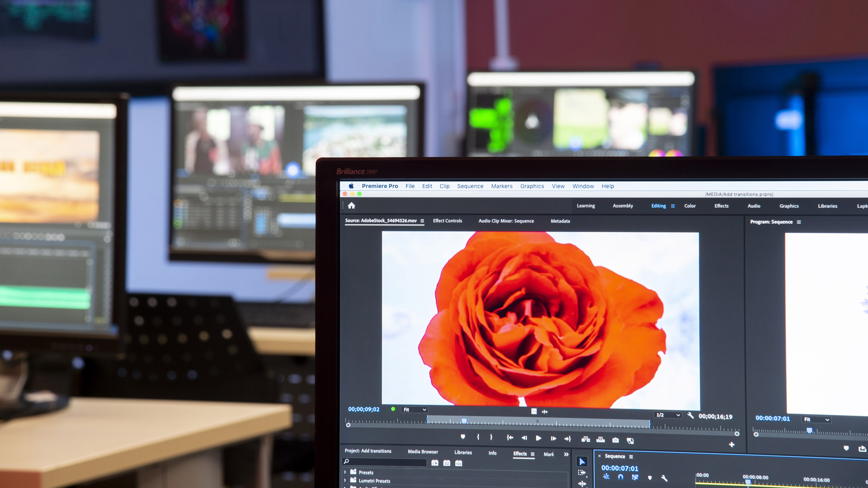
Task: Open the Source panel menu
Action: click(x=422, y=221)
